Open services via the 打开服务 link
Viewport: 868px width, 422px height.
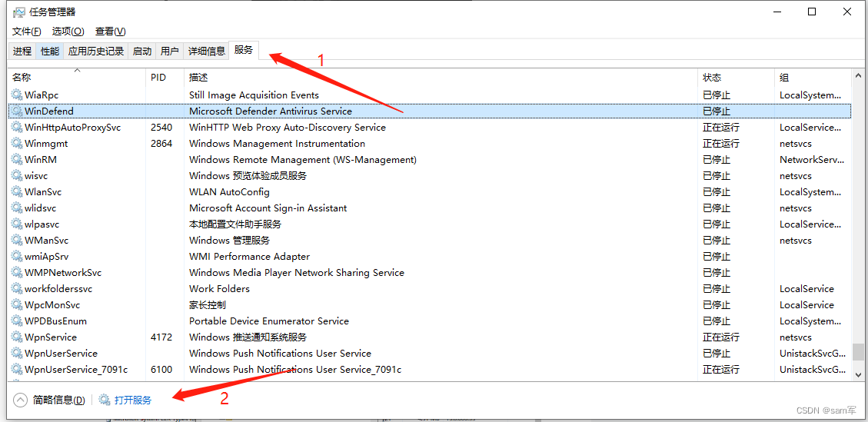pos(133,400)
